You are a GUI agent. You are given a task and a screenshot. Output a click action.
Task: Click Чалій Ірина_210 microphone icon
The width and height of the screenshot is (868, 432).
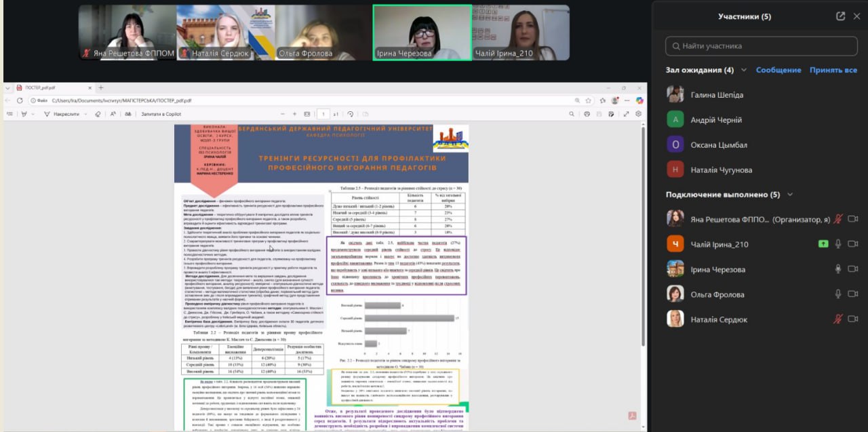pos(838,244)
